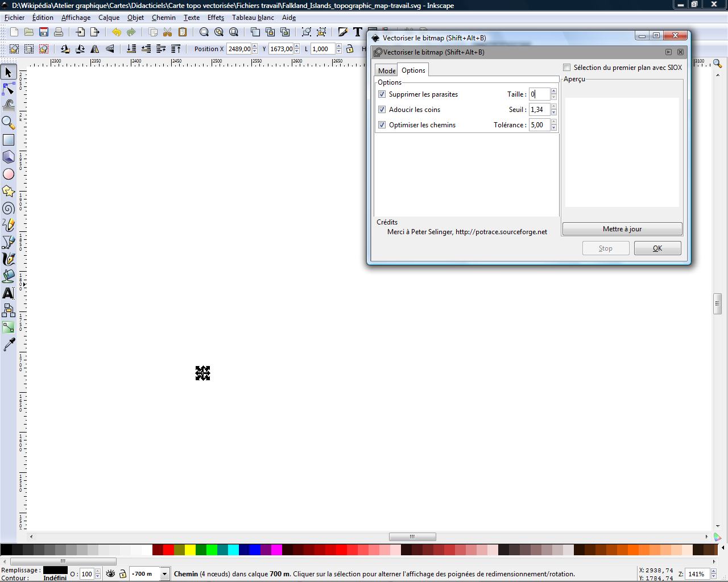This screenshot has height=582, width=728.
Task: Select the Ellipse tool
Action: (x=9, y=174)
